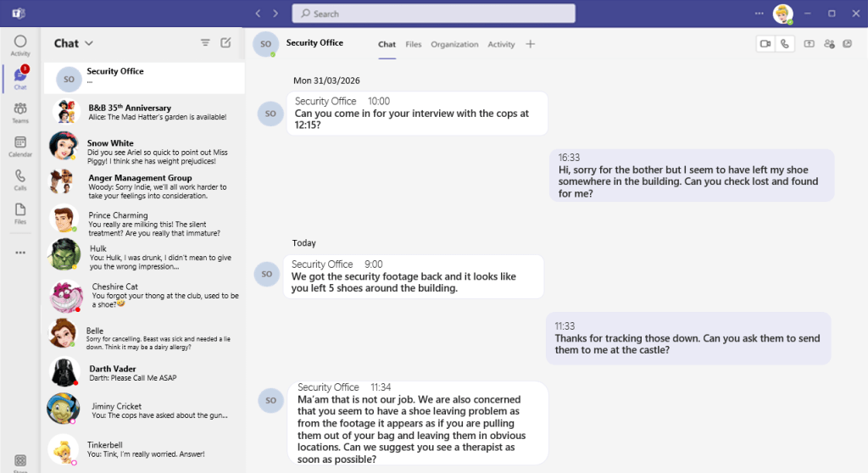Click the Search field
This screenshot has height=473, width=868.
[x=433, y=14]
